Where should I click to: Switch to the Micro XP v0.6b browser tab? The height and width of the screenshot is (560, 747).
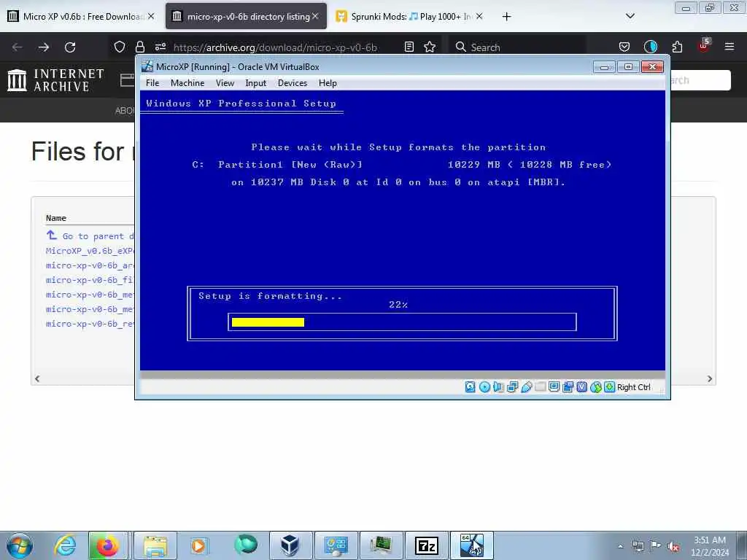click(x=81, y=16)
